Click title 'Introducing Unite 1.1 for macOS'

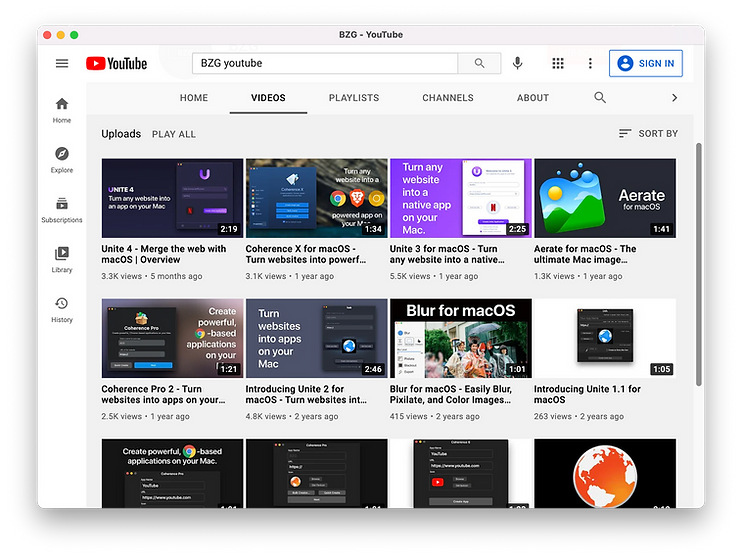point(587,394)
